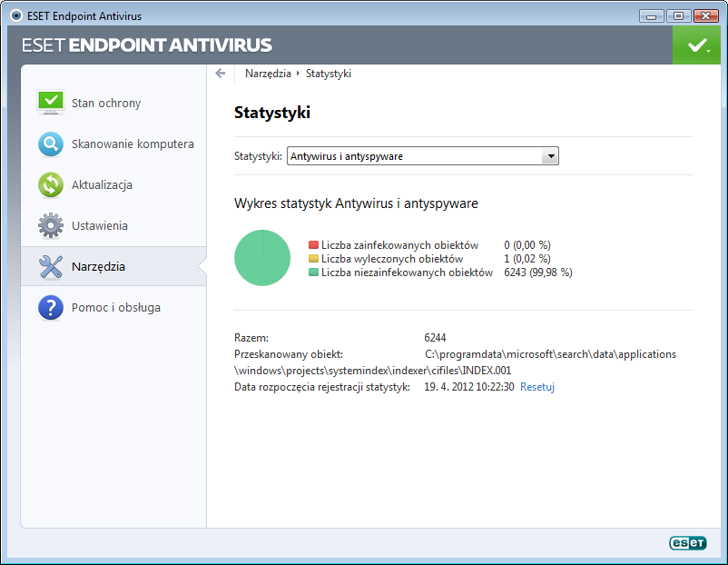Click the back arrow next to the breadcrumb
Viewport: 728px width, 565px height.
[221, 74]
